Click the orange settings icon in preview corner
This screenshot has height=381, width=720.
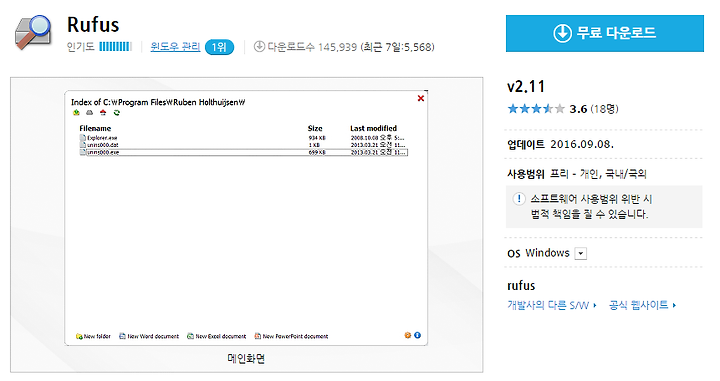click(407, 335)
